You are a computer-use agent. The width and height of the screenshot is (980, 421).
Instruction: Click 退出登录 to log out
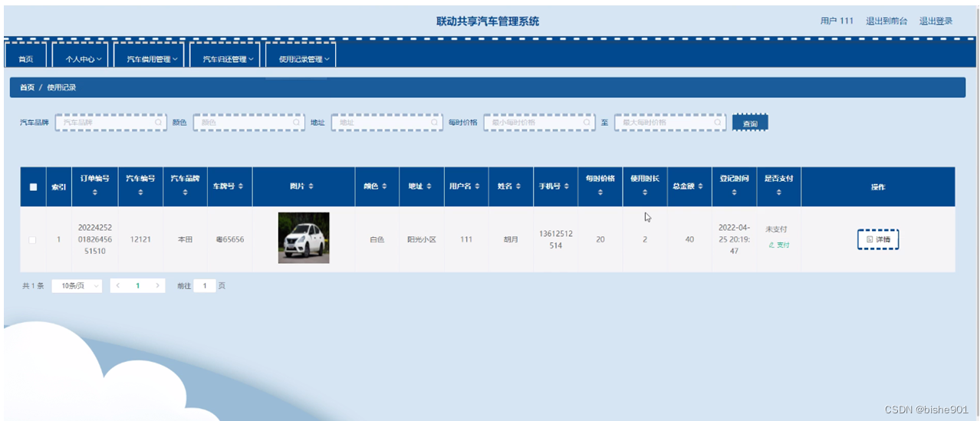(936, 21)
